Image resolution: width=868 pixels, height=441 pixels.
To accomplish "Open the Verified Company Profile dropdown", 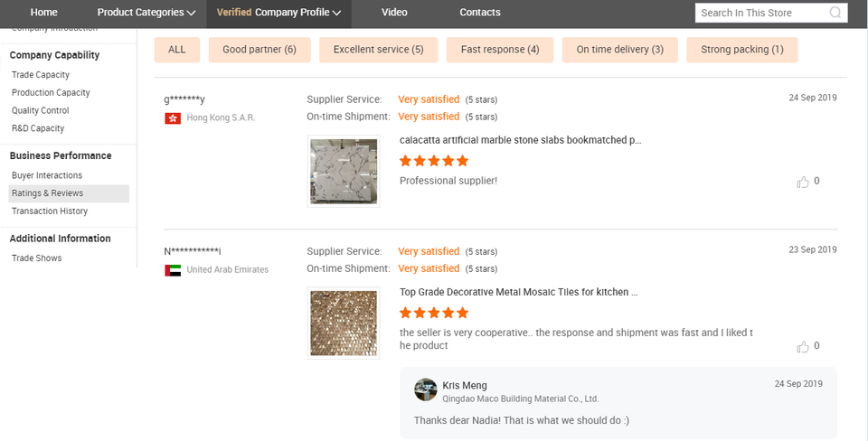I will click(x=278, y=13).
